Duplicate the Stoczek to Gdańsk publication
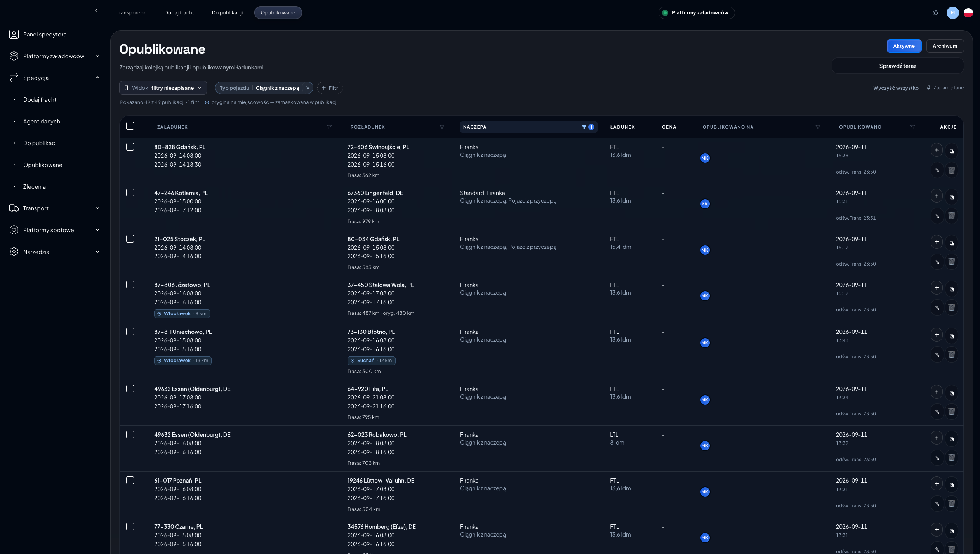The width and height of the screenshot is (980, 554). click(x=952, y=243)
